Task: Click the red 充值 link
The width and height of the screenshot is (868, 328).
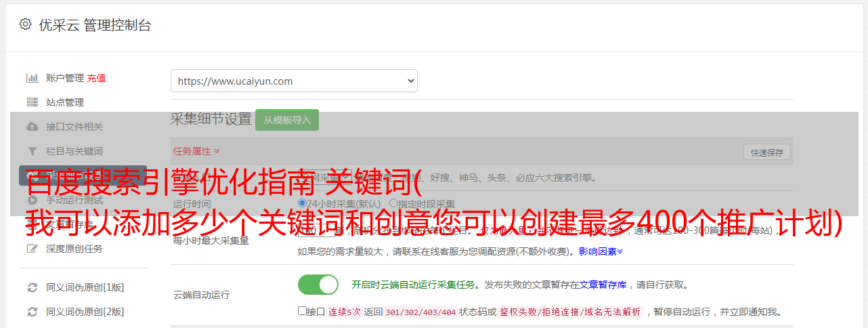Action: tap(96, 78)
